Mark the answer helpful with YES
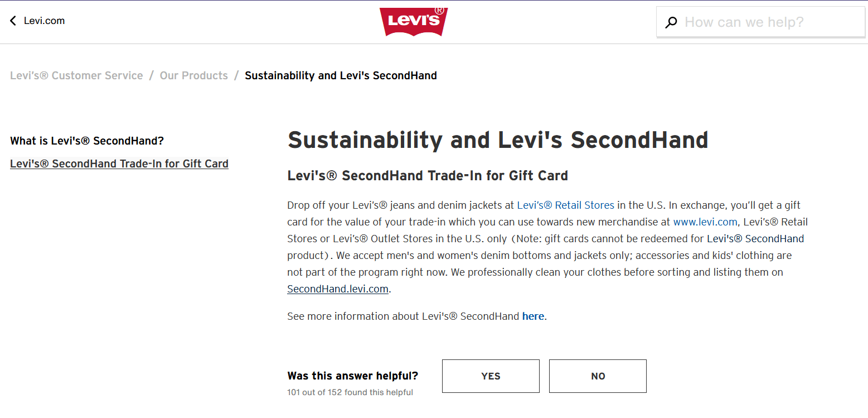868x418 pixels. [x=491, y=376]
